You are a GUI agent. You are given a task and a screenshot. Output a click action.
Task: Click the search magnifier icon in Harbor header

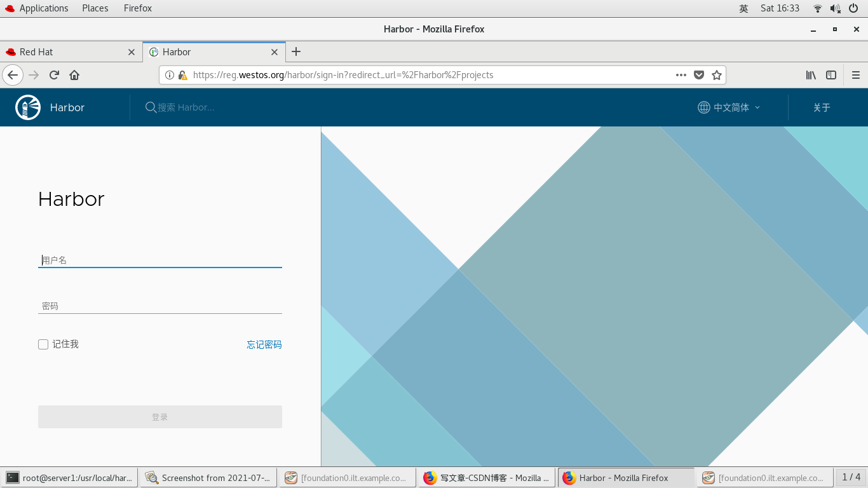(151, 107)
